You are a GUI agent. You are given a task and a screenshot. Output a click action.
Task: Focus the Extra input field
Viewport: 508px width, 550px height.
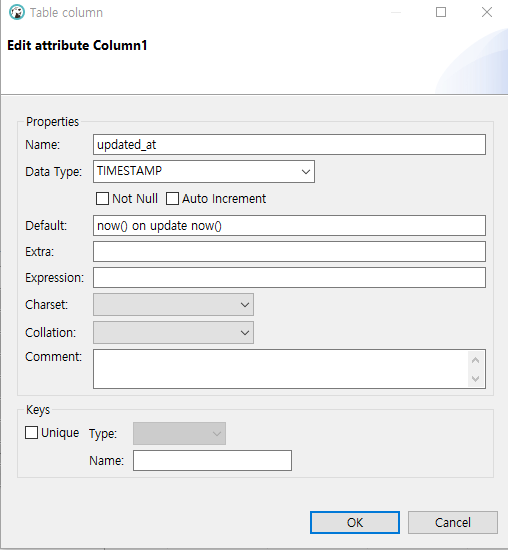point(289,251)
